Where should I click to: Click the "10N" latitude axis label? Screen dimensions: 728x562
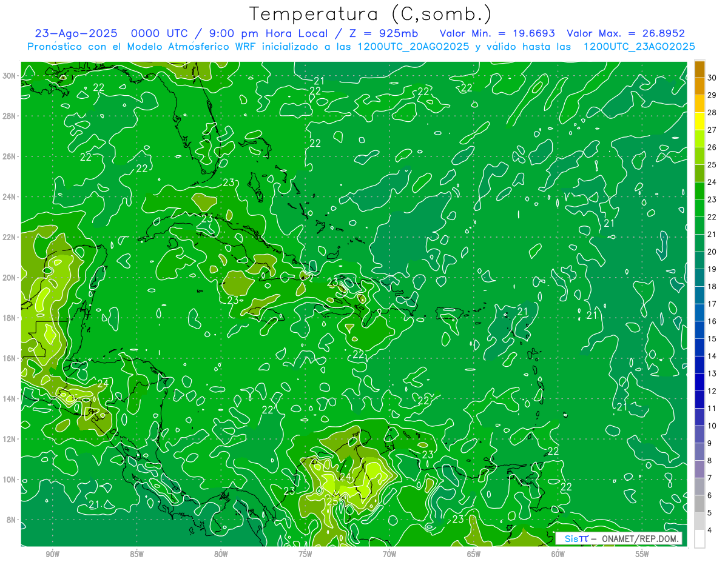click(9, 480)
